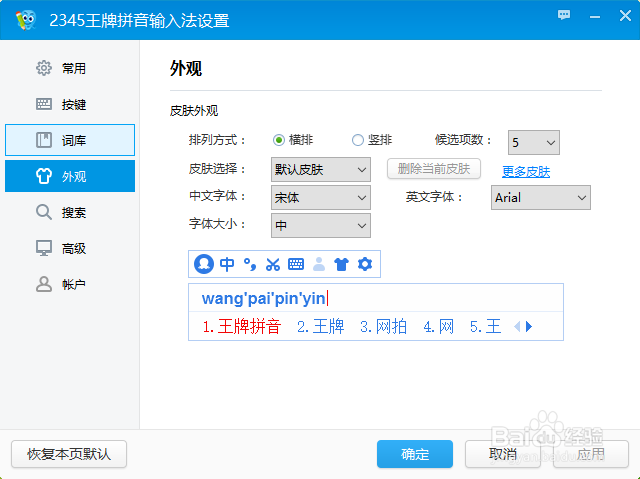Click the skin shirt icon on preview toolbar
The height and width of the screenshot is (479, 640).
coord(341,264)
